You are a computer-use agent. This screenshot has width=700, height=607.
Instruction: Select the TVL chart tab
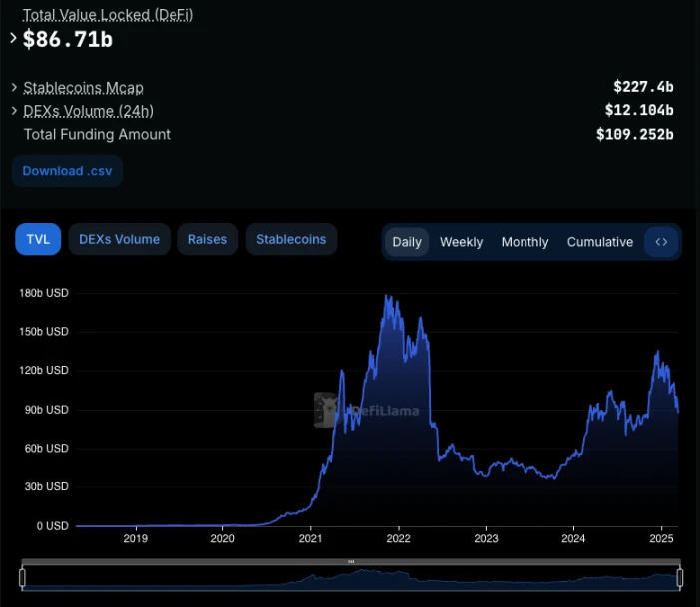(38, 239)
